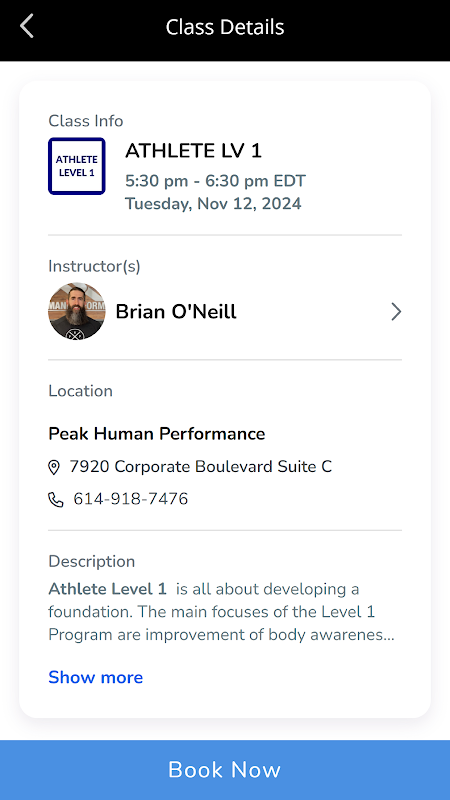The width and height of the screenshot is (450, 800).
Task: Tap the Instructor(s) section label
Action: click(x=94, y=266)
